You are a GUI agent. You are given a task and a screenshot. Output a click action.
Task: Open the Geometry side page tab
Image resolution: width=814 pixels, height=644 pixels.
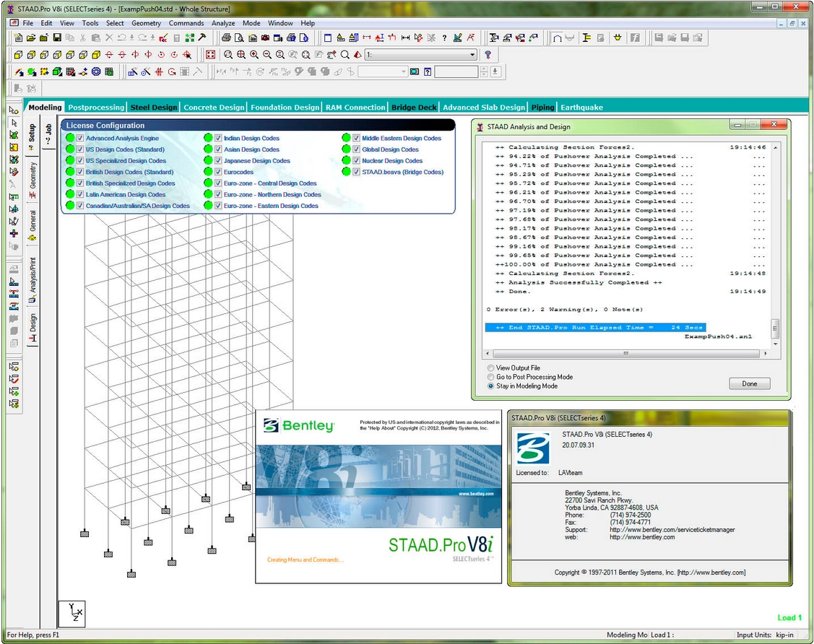(x=33, y=180)
